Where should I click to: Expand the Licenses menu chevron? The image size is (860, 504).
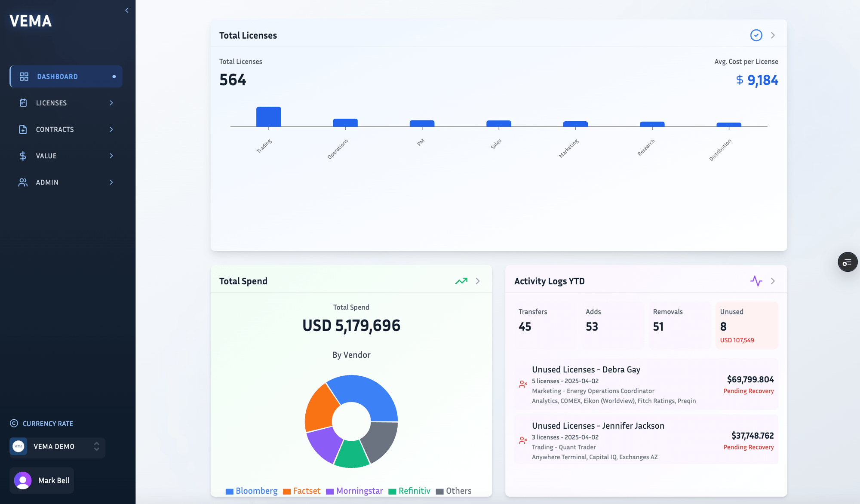[x=111, y=103]
